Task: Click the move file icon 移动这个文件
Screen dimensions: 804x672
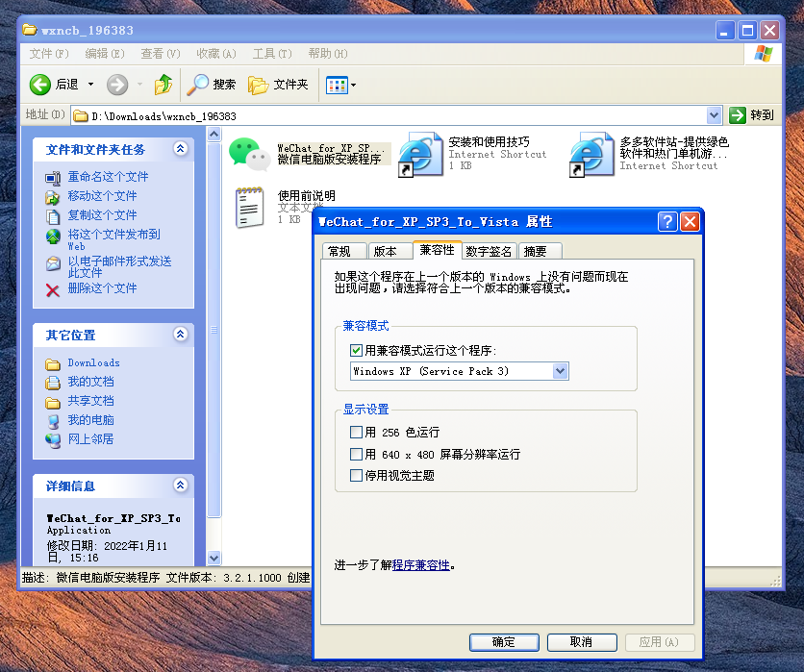Action: pyautogui.click(x=52, y=197)
